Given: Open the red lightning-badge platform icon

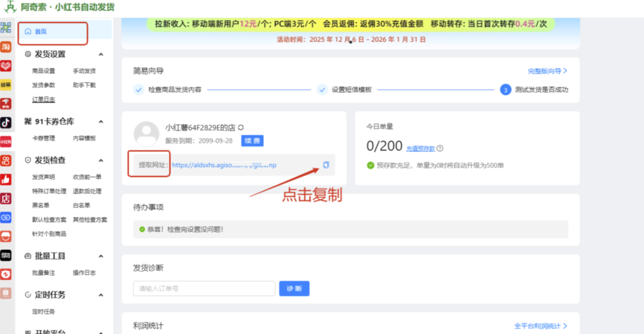Looking at the screenshot, I should tap(6, 274).
